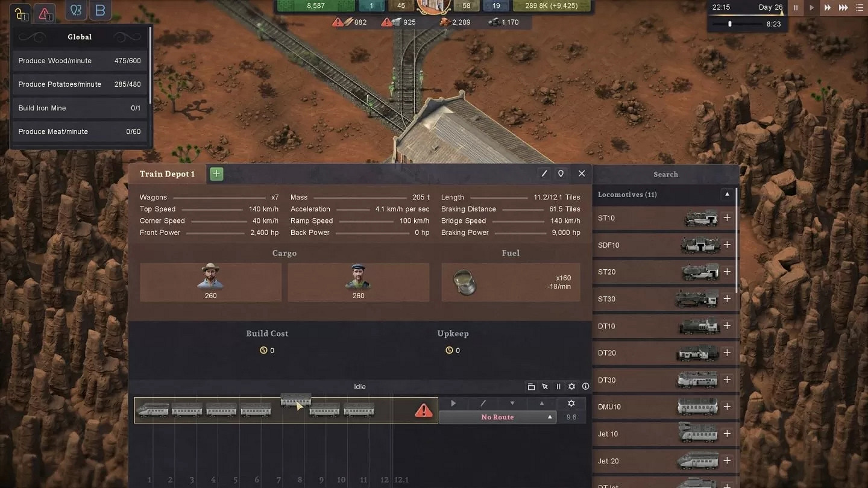
Task: Pause the game time
Action: (796, 8)
